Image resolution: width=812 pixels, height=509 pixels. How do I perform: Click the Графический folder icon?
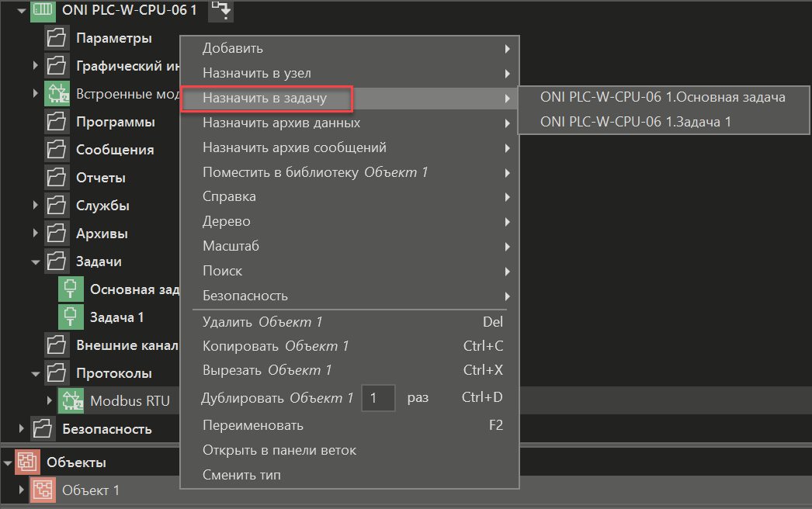pyautogui.click(x=57, y=66)
